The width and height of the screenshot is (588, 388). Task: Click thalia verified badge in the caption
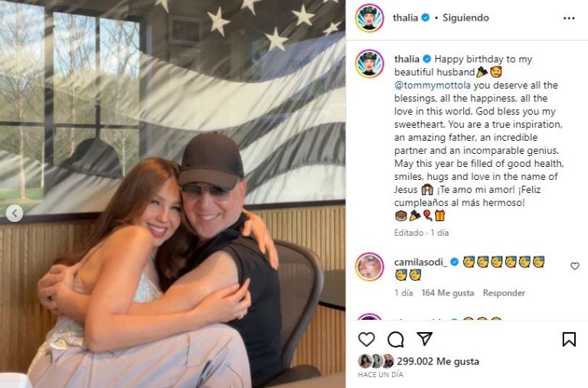tap(426, 59)
